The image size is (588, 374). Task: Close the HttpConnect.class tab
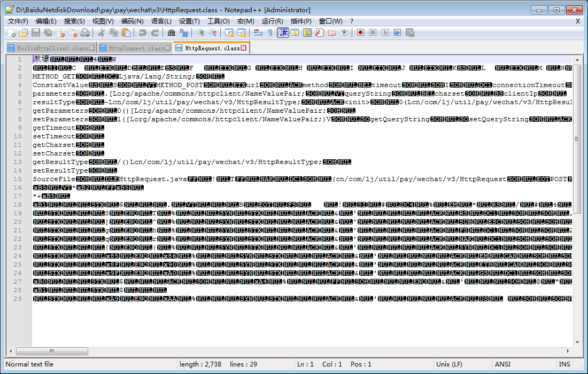168,48
